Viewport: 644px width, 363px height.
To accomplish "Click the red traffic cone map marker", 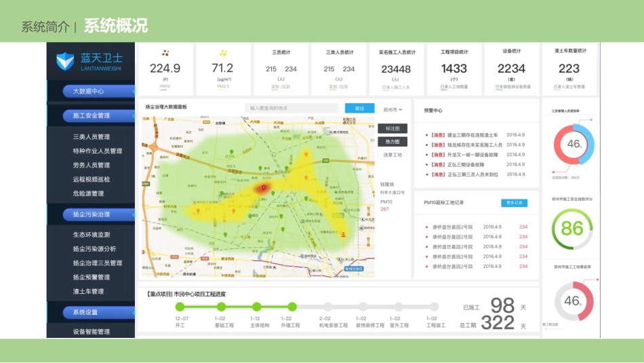I will [x=344, y=234].
